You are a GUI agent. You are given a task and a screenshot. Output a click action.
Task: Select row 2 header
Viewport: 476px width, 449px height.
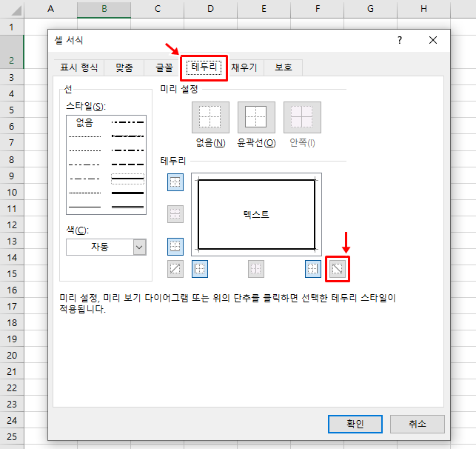12,52
